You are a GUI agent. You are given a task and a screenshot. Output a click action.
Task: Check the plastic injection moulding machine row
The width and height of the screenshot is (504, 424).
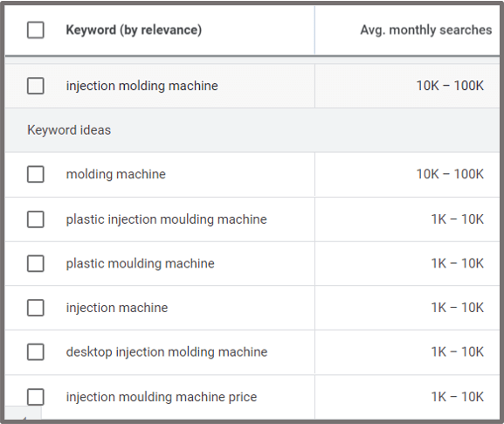pyautogui.click(x=36, y=219)
